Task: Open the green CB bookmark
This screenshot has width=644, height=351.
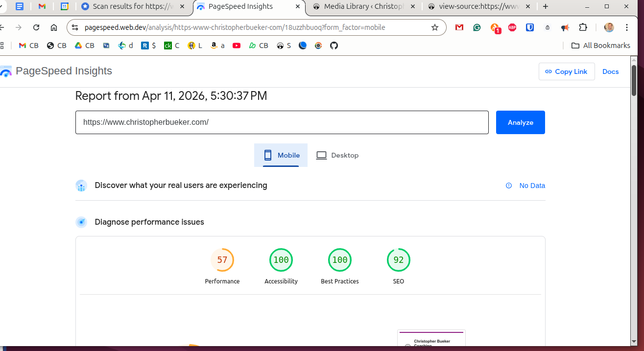Action: 259,46
